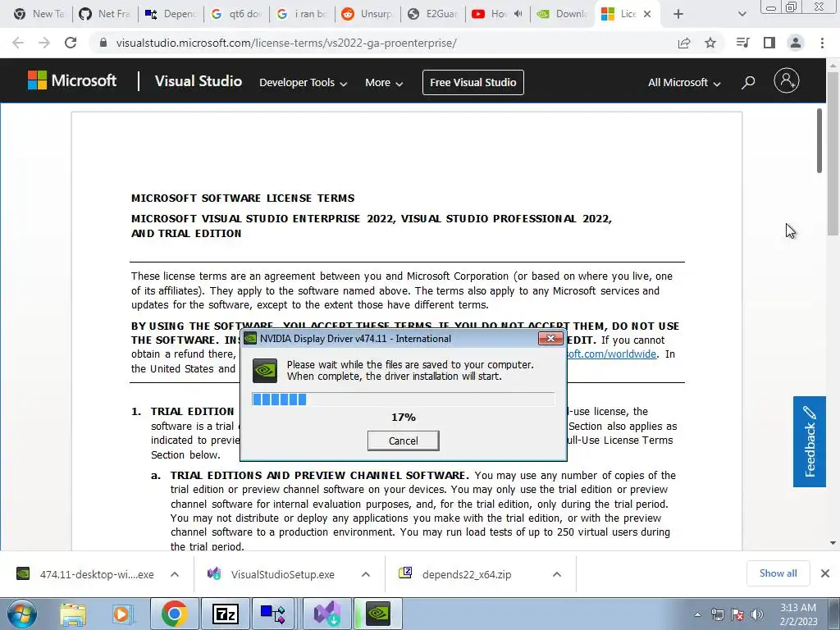
Task: Open Windows Start menu orb
Action: coord(22,614)
